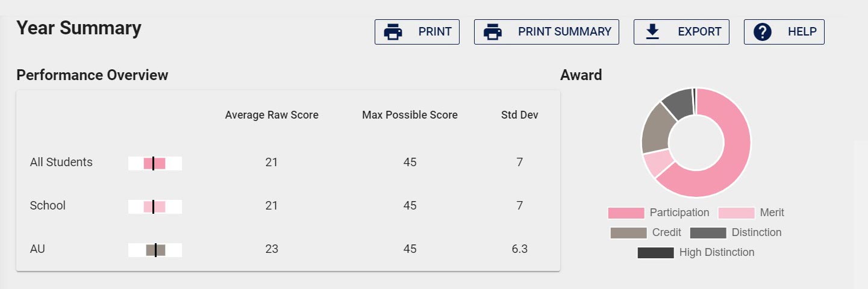Select the Average Raw Score column header
The width and height of the screenshot is (868, 289).
[x=272, y=115]
